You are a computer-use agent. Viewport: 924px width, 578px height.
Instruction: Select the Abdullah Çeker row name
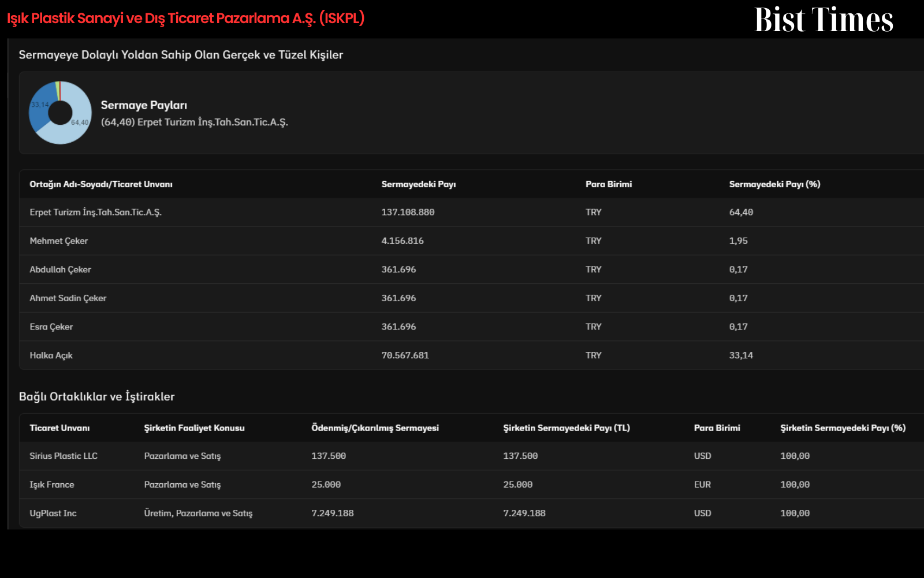[61, 269]
